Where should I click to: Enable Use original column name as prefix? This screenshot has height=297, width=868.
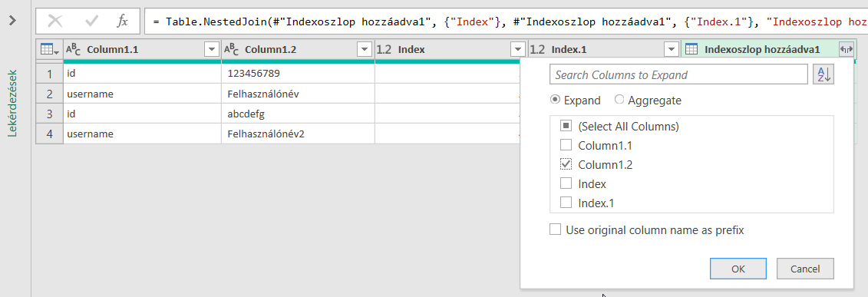click(555, 229)
